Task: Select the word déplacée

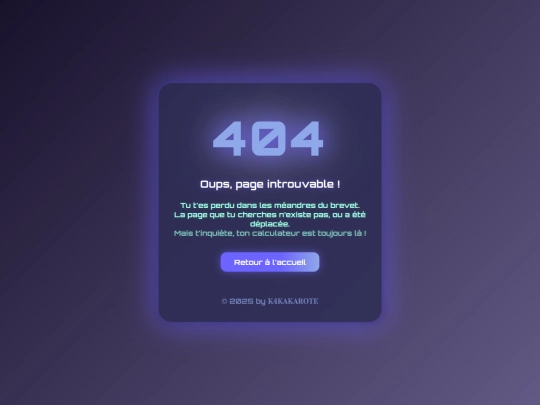Action: click(270, 224)
